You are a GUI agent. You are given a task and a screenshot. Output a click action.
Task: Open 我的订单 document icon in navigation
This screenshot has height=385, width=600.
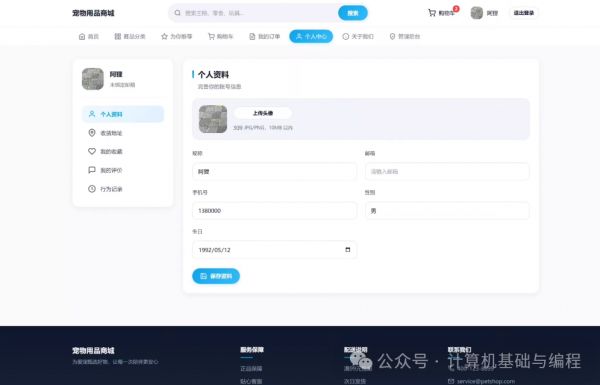tap(252, 36)
